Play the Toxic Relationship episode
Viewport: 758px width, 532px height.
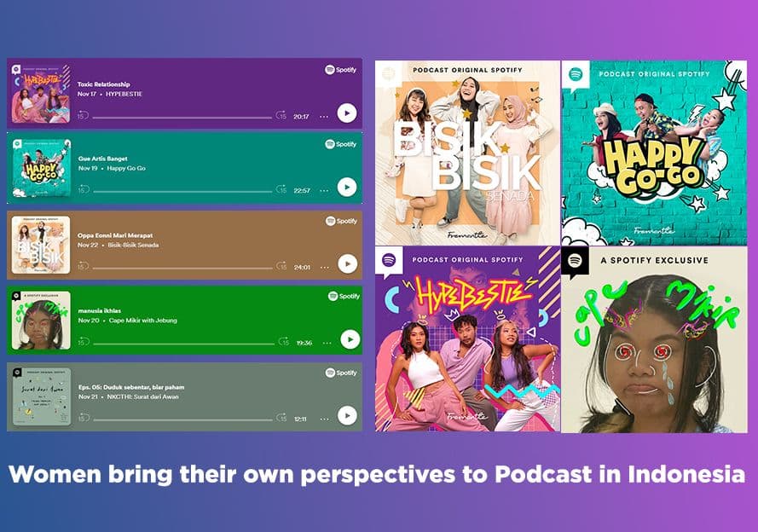click(x=347, y=113)
